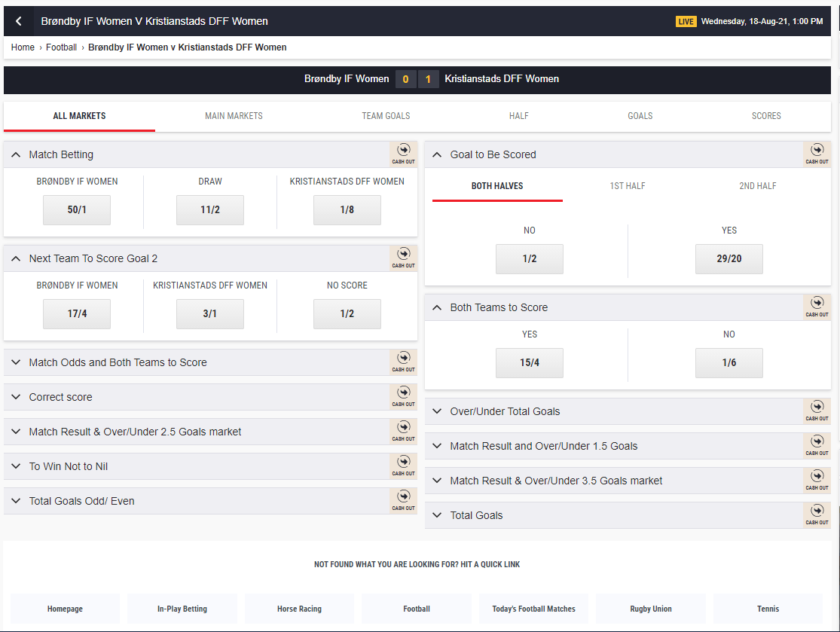Click Cash Out icon for Total Goals Odd/Even
840x632 pixels.
(403, 500)
